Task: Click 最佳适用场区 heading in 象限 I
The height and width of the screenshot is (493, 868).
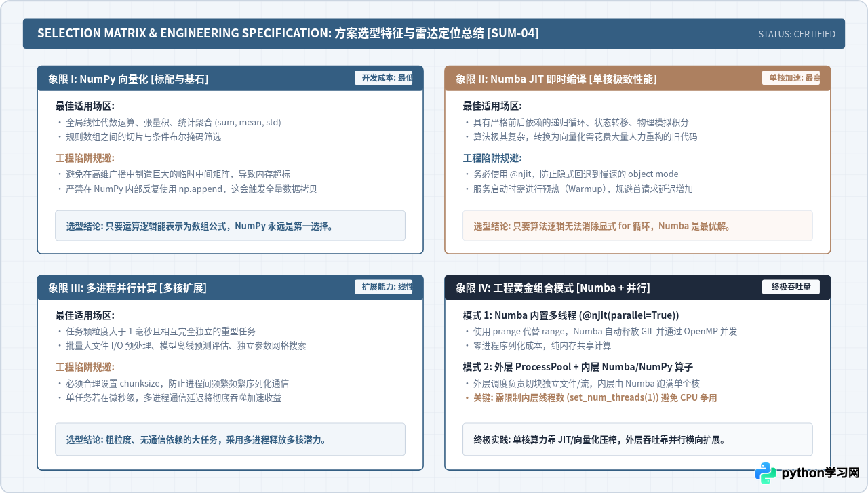Action: pos(85,106)
